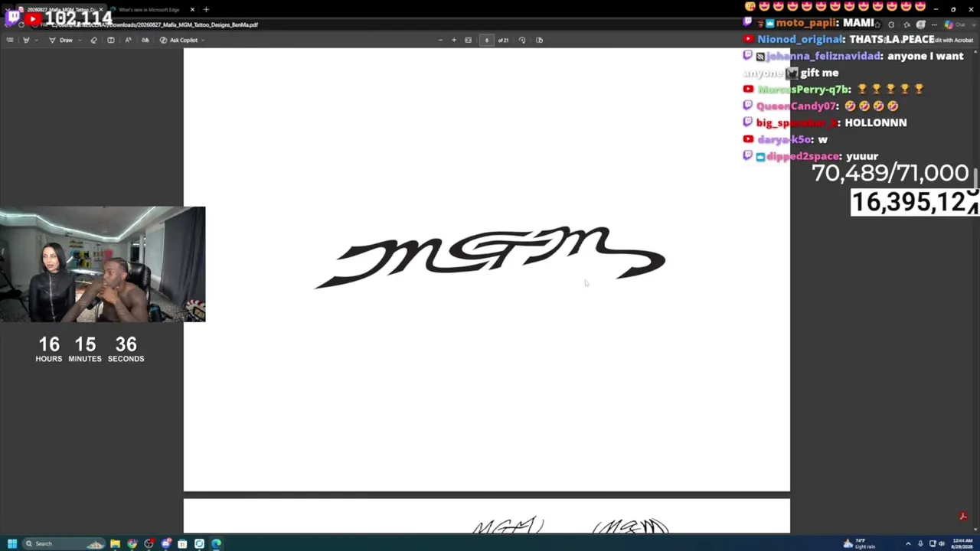
Task: Open Google Chrome from the taskbar
Action: tap(132, 543)
